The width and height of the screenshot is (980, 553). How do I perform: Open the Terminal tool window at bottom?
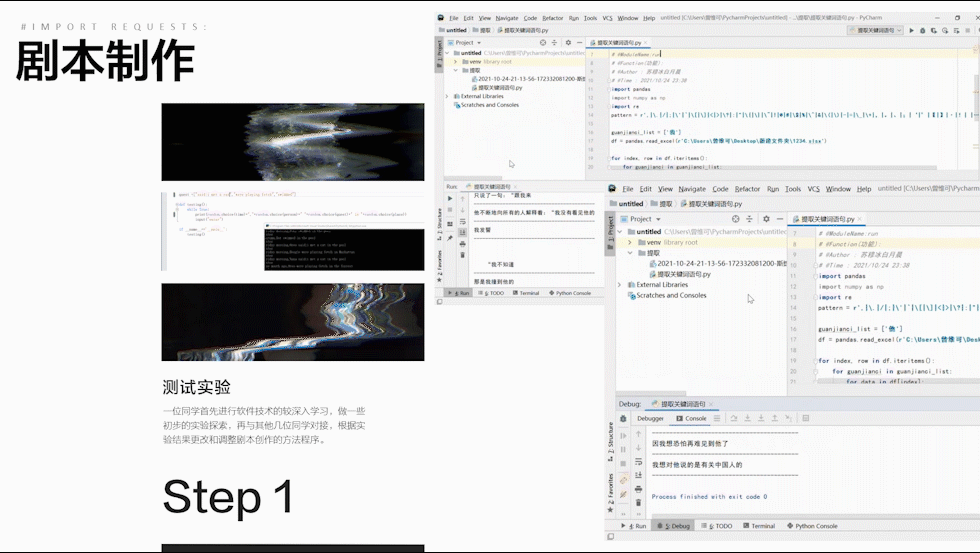tap(763, 525)
